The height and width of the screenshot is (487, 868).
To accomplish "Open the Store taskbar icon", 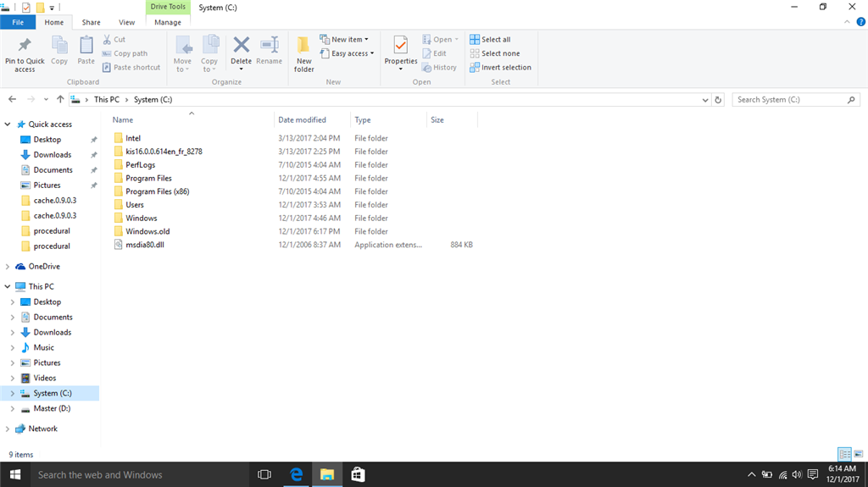I will 359,474.
